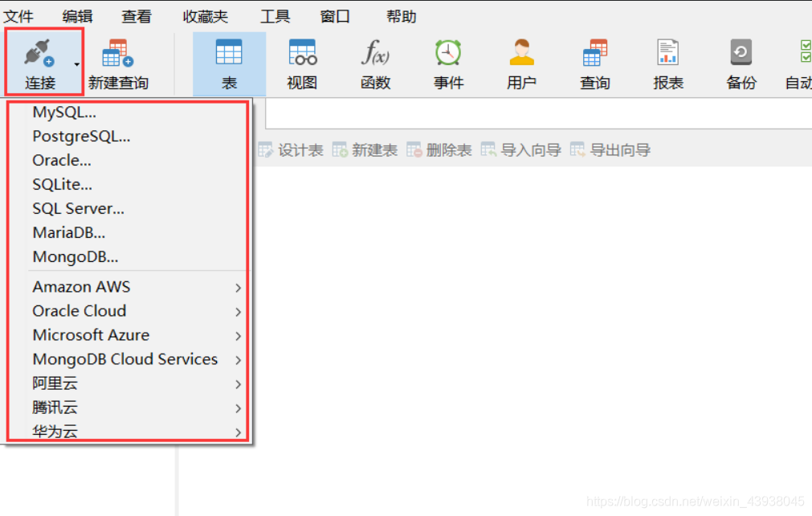Click the Report (报表) icon

pyautogui.click(x=668, y=51)
